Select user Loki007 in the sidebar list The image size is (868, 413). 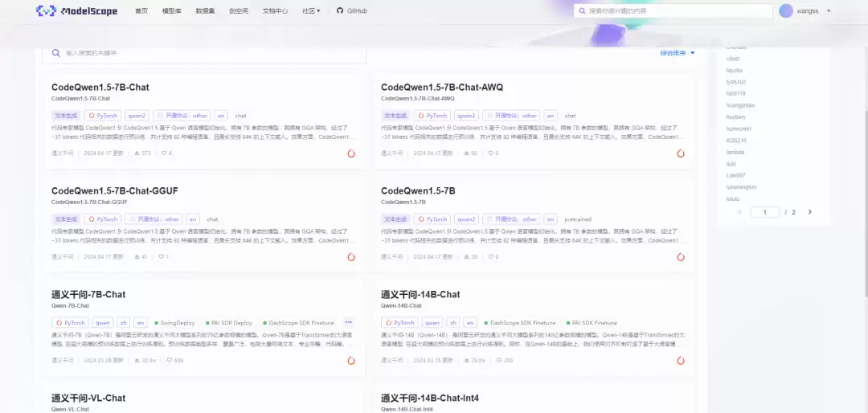point(735,175)
